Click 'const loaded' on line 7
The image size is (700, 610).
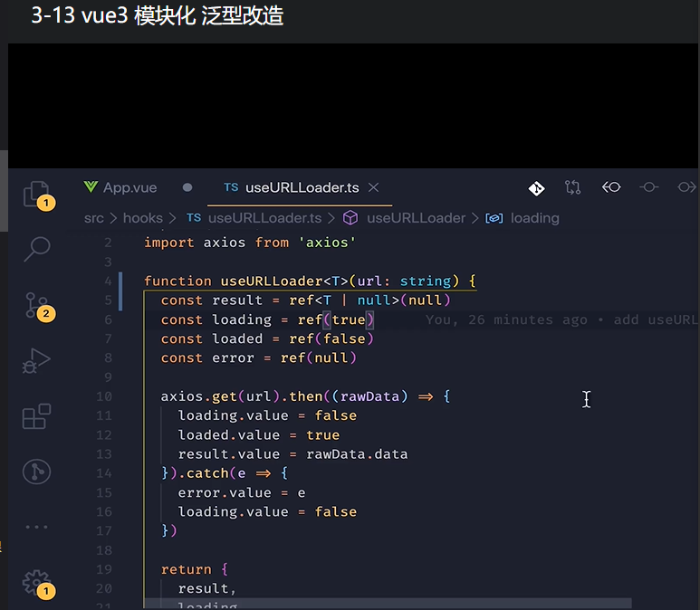coord(212,338)
